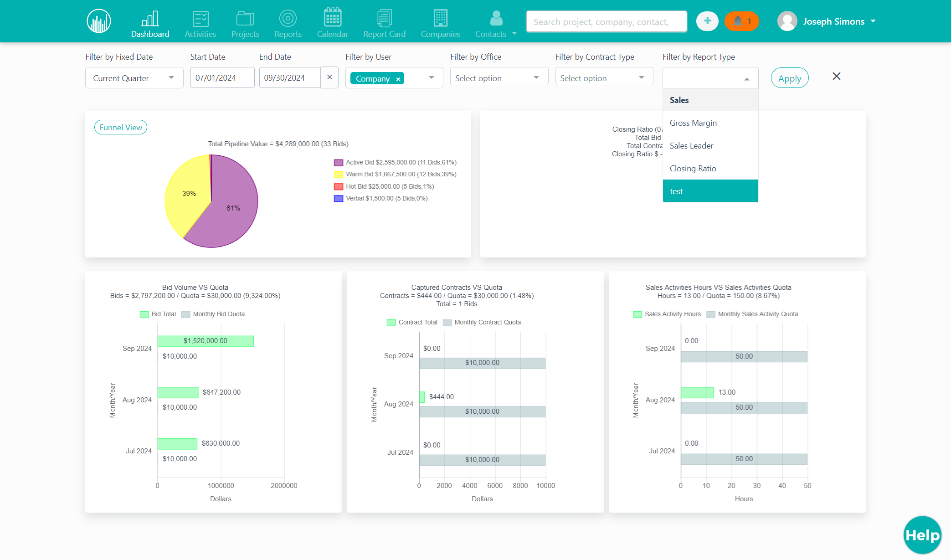The width and height of the screenshot is (951, 560).
Task: Expand the Joseph Simons account menu
Action: 839,21
